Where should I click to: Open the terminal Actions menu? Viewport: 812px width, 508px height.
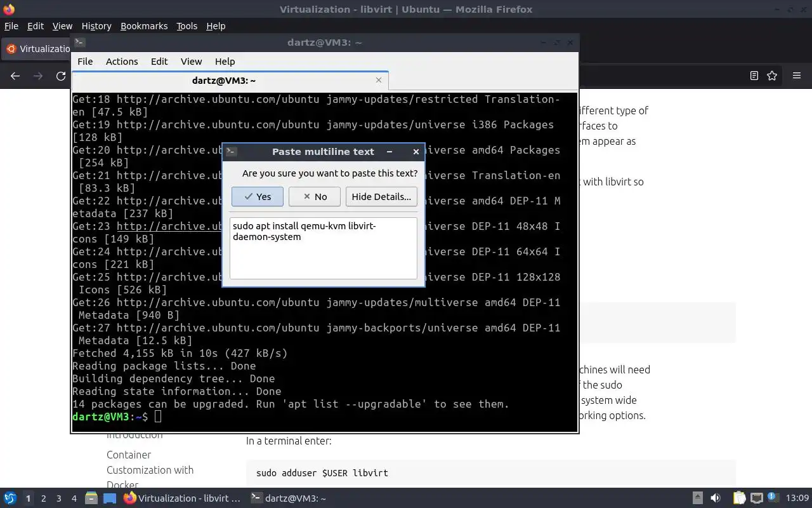pos(122,62)
